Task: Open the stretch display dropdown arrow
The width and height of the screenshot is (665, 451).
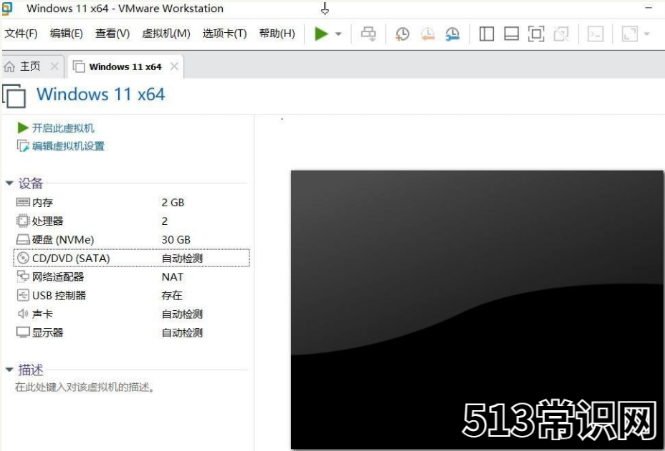Action: coord(647,34)
